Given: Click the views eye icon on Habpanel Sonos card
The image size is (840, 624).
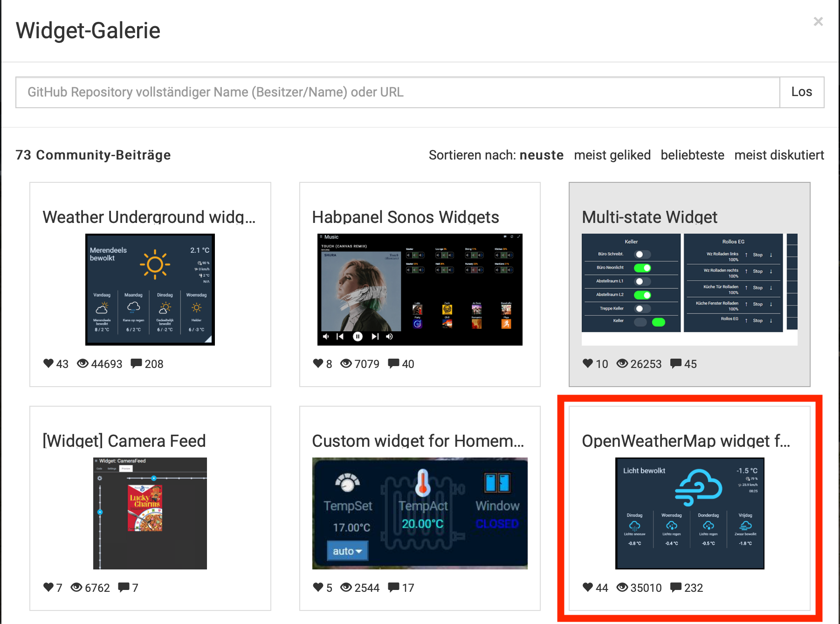Looking at the screenshot, I should coord(346,363).
